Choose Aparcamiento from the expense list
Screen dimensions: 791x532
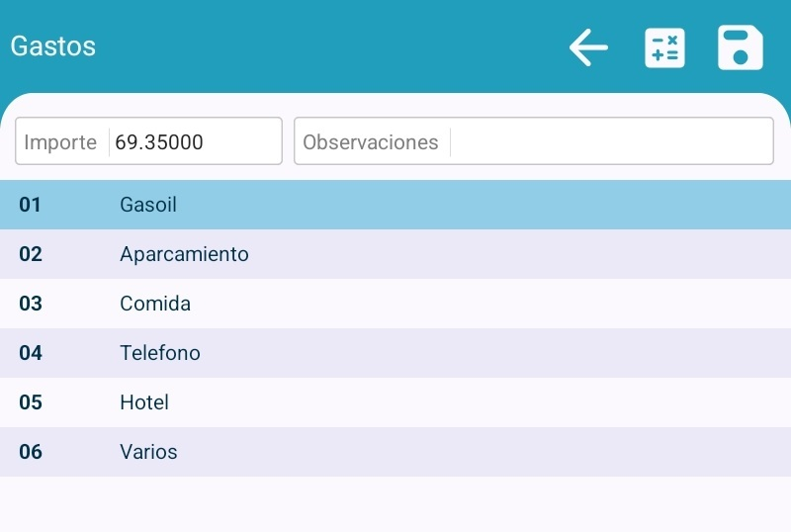pos(184,254)
